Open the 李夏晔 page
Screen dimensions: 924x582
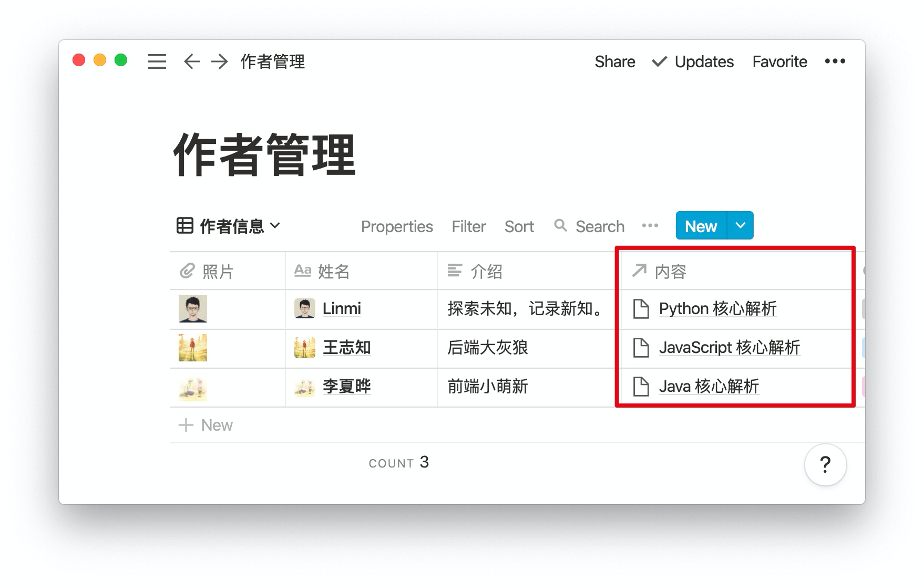[x=347, y=387]
